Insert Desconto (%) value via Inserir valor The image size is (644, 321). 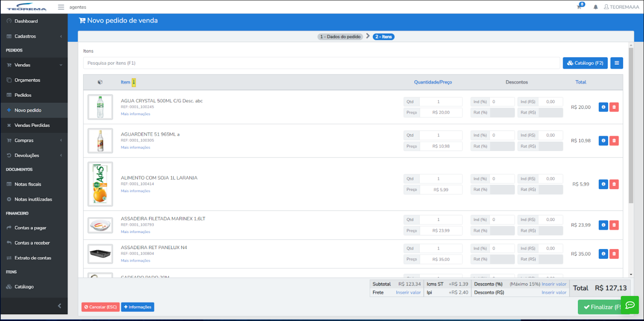[554, 284]
